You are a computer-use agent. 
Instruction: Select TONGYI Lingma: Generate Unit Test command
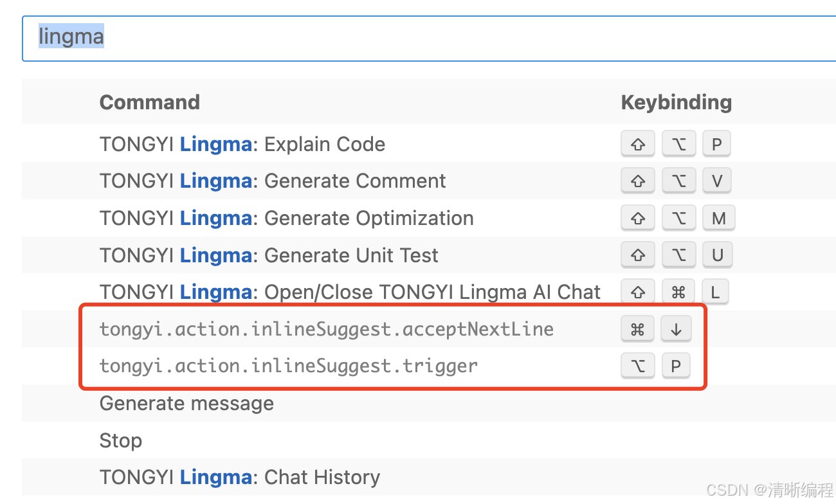pos(269,256)
